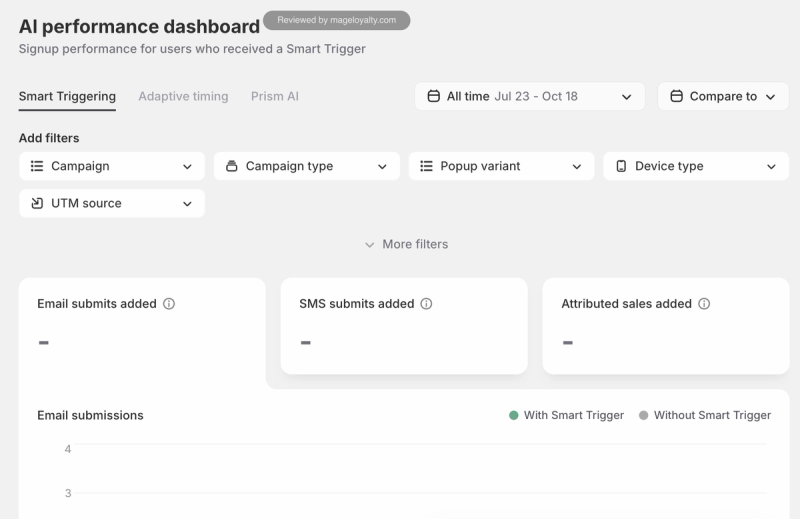Switch to the Adaptive timing tab
The height and width of the screenshot is (519, 800).
tap(183, 96)
